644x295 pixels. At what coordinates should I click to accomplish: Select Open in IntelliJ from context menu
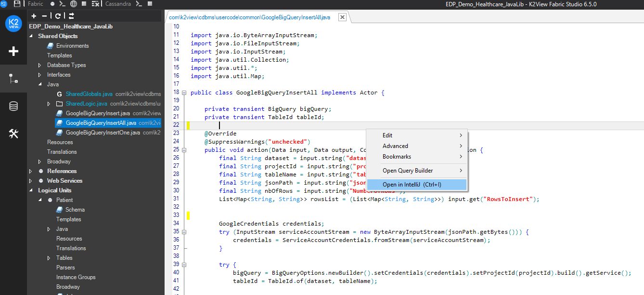click(x=412, y=185)
